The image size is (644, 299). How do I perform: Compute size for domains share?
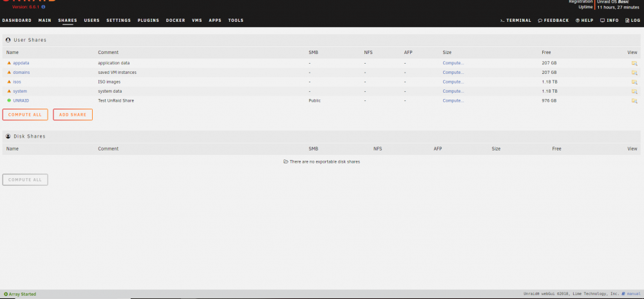[453, 73]
